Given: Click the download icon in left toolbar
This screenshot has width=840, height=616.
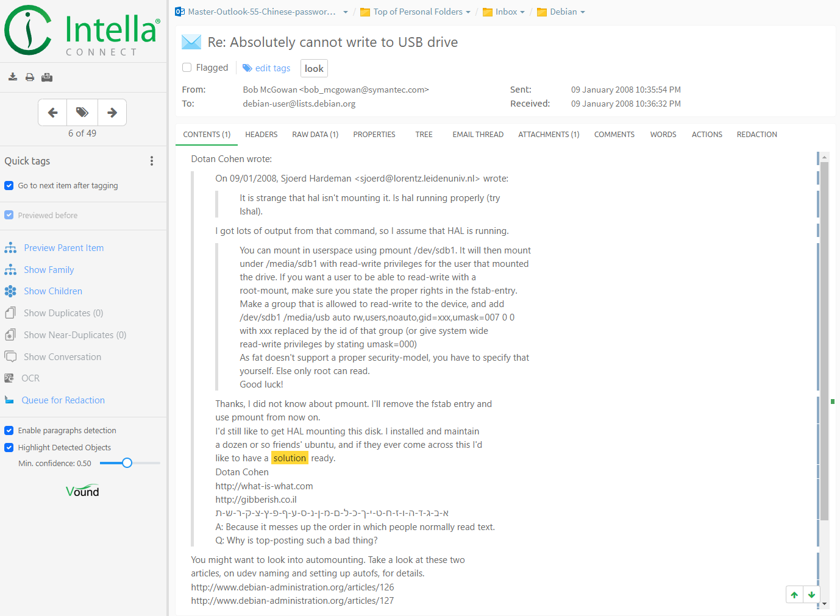Looking at the screenshot, I should (12, 77).
